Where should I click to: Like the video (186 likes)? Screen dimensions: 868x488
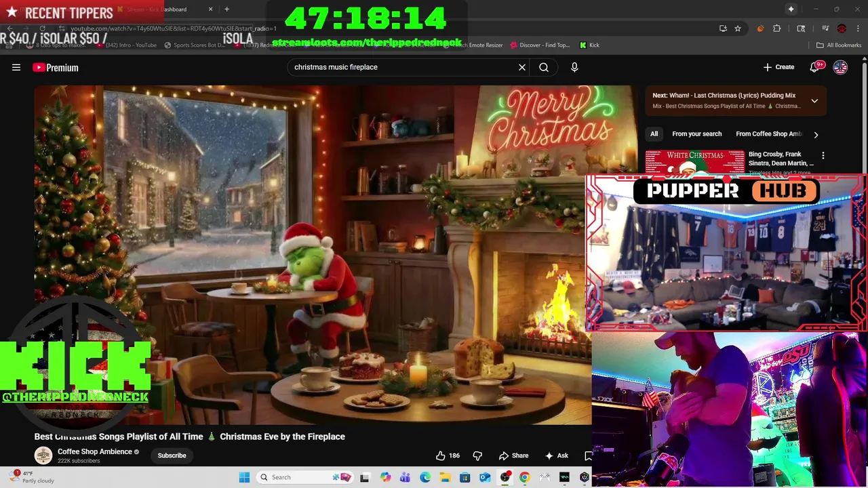448,455
